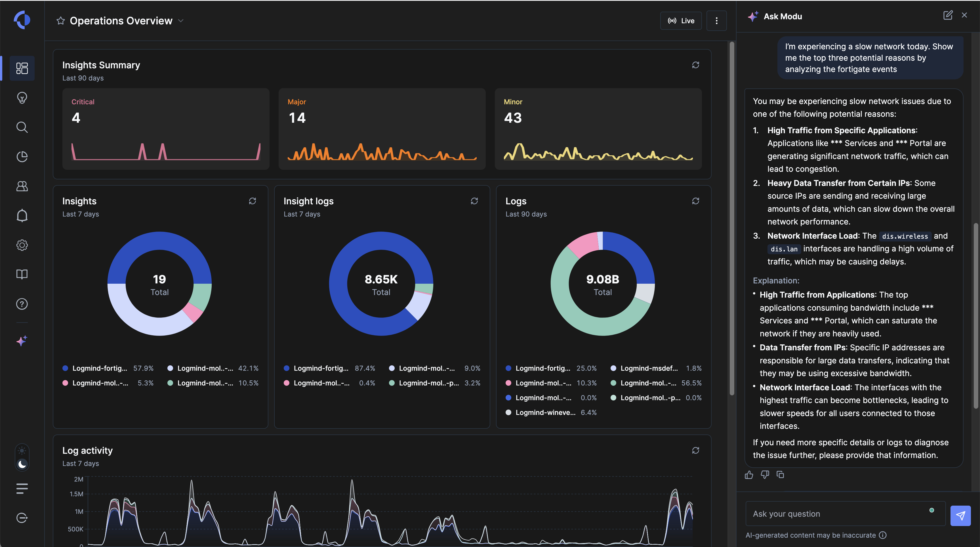This screenshot has width=980, height=547.
Task: Expand the Operations Overview dropdown chevron
Action: point(181,20)
